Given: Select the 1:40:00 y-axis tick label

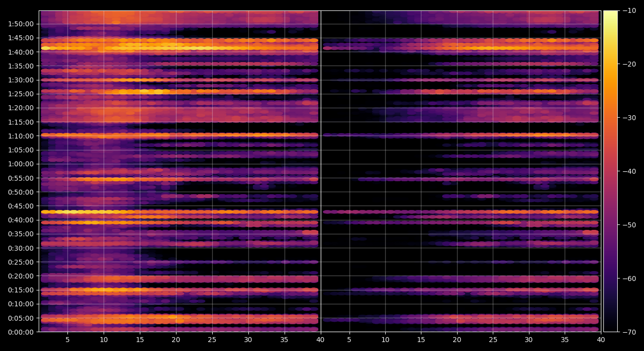Looking at the screenshot, I should point(20,52).
